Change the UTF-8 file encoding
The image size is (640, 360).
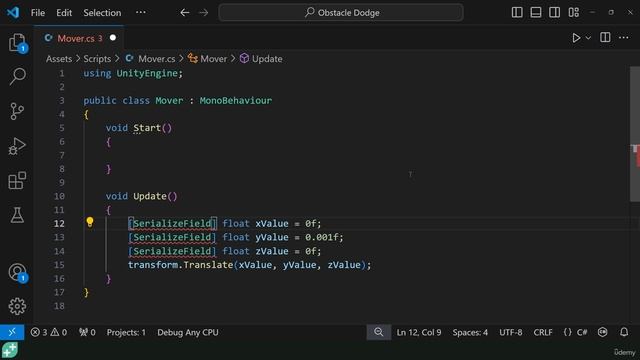pos(511,332)
